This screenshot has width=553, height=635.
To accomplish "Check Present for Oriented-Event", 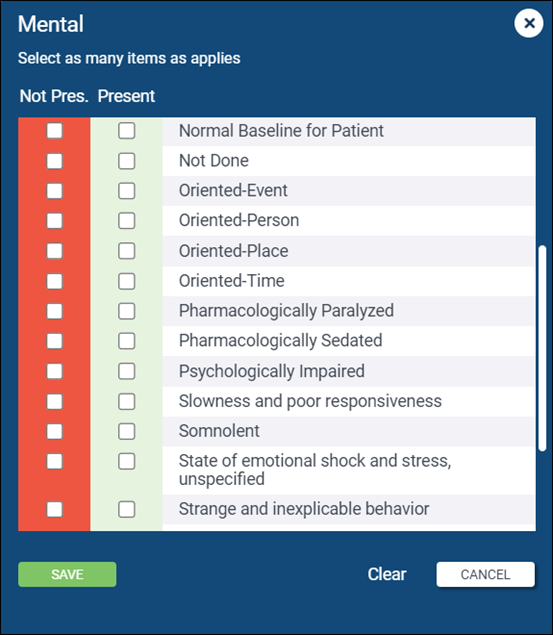I will pos(127,191).
